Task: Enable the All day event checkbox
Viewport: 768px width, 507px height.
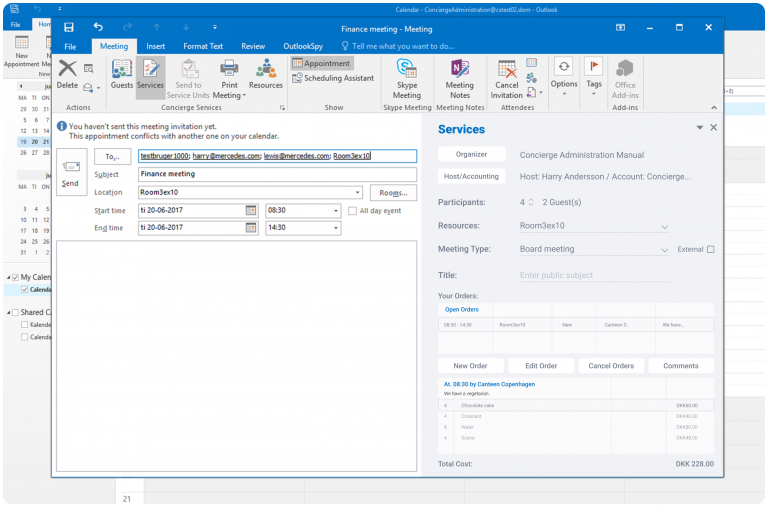Action: pyautogui.click(x=352, y=211)
